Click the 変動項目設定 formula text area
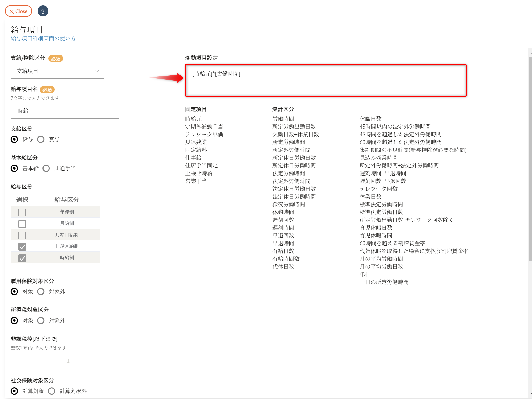532x399 pixels. (x=326, y=81)
